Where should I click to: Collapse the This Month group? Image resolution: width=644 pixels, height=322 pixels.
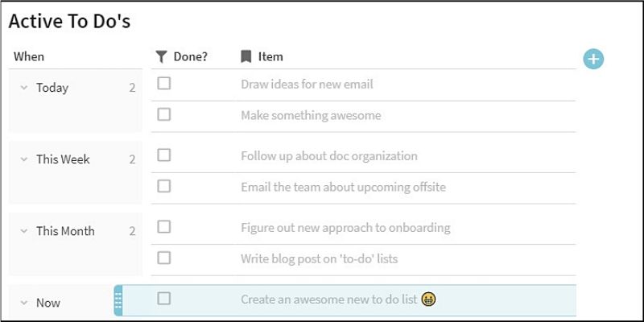pyautogui.click(x=24, y=231)
